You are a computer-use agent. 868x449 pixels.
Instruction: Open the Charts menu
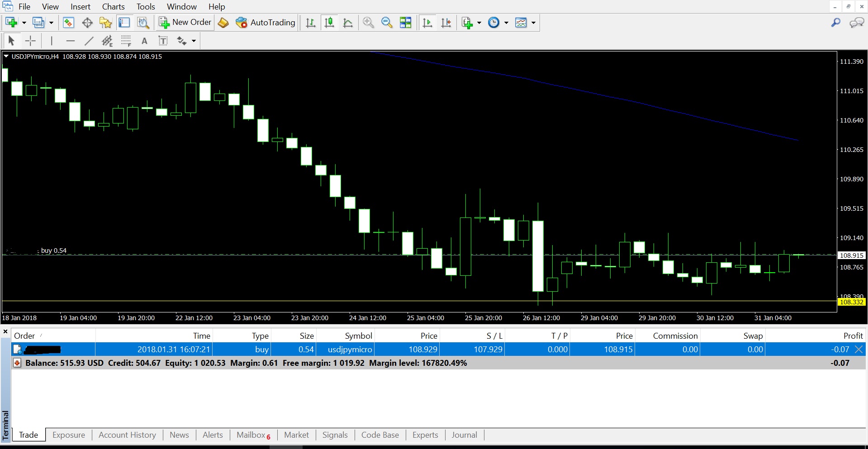(x=113, y=7)
